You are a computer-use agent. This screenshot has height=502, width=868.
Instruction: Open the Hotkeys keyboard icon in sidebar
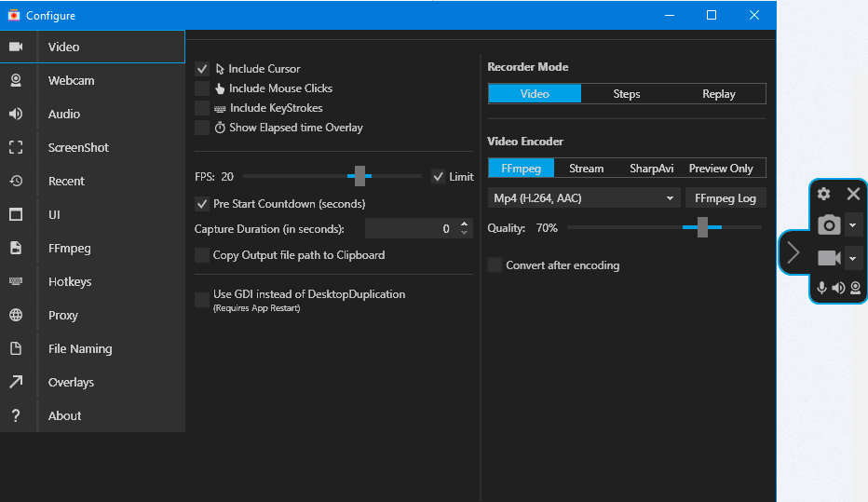[x=16, y=281]
